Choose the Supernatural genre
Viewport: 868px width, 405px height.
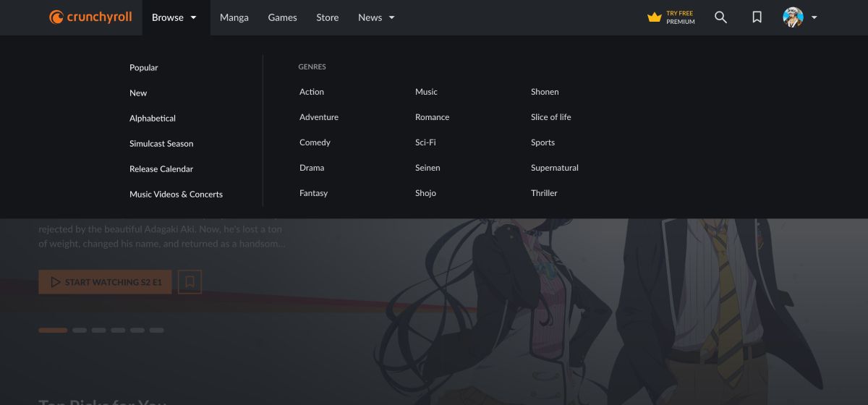point(555,168)
